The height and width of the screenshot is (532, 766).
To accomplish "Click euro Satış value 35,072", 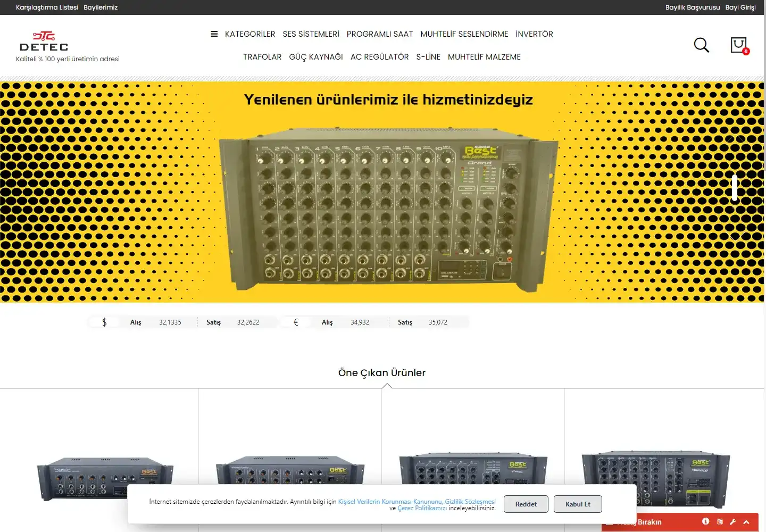I will click(438, 322).
